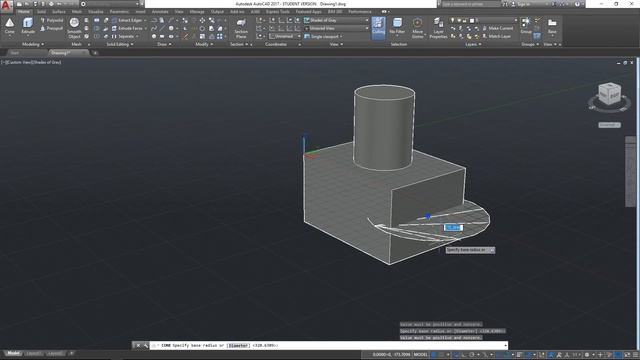Click the Smooth Object mesh tool

tap(74, 28)
